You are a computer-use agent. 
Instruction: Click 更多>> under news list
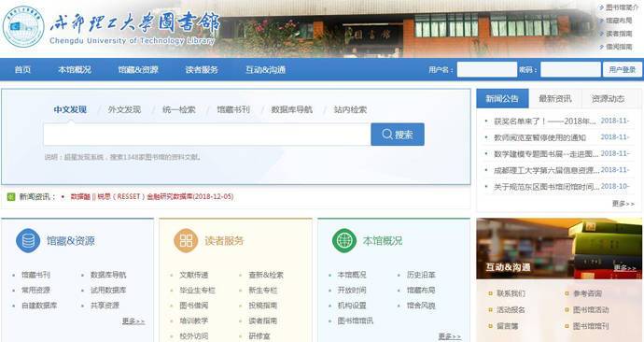coord(623,204)
